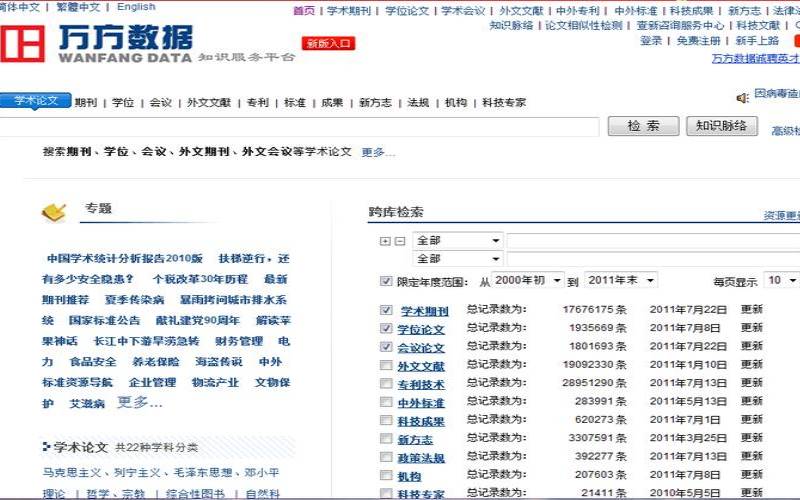Uncheck the 学术期刊 checkbox
This screenshot has height=500, width=800.
click(x=386, y=310)
